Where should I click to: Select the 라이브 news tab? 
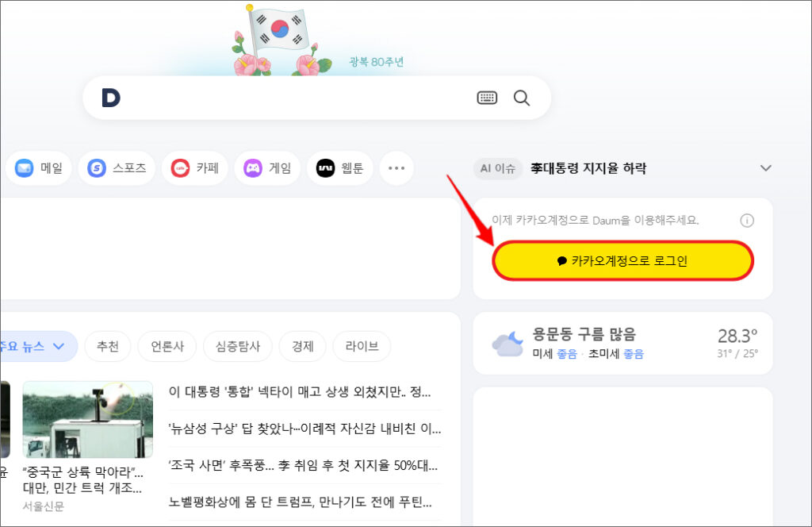pos(362,346)
